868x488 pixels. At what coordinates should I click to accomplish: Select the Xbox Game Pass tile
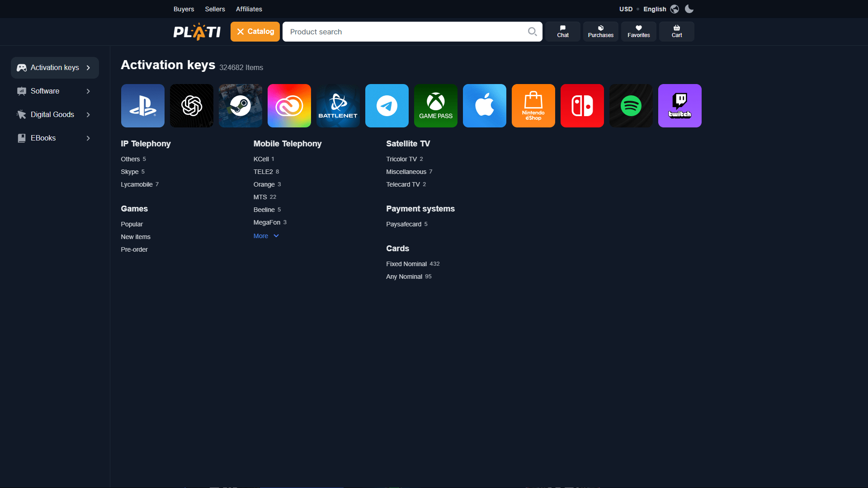435,105
